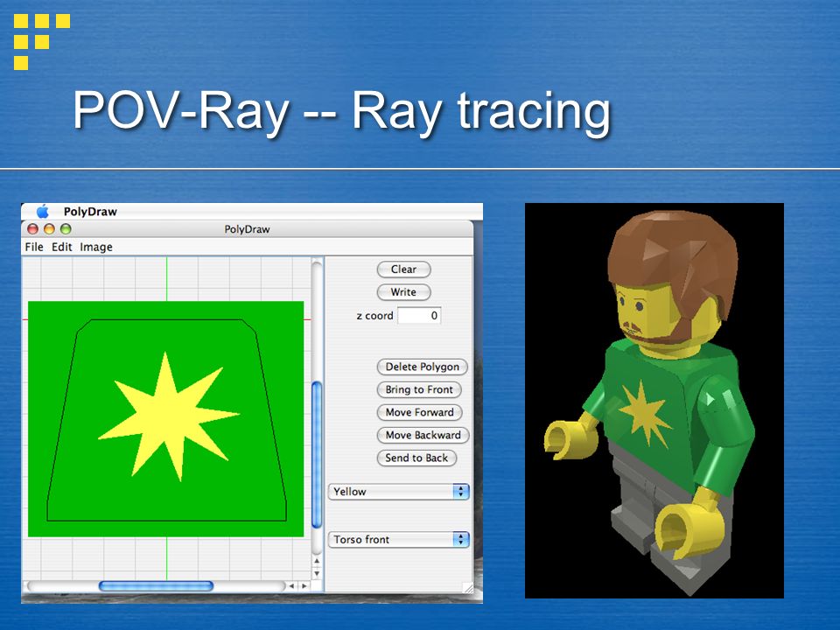
Task: Open the Torso front part dropdown
Action: click(399, 540)
